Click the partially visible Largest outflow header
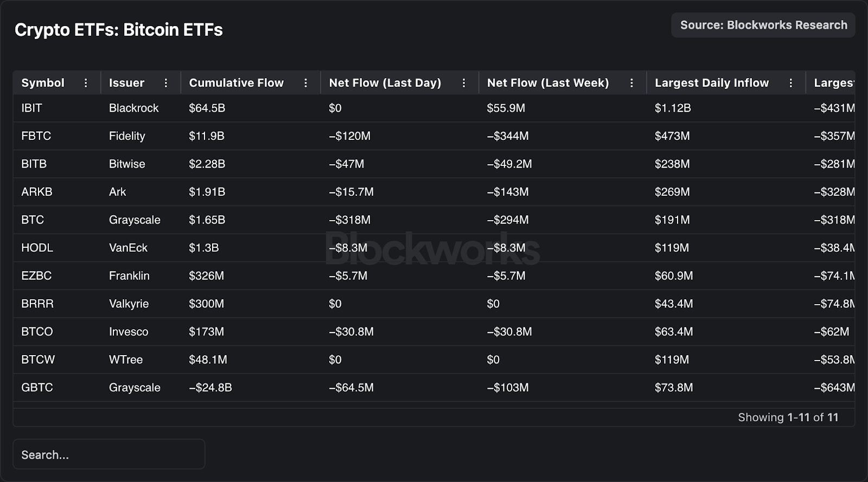This screenshot has width=868, height=482. 833,83
